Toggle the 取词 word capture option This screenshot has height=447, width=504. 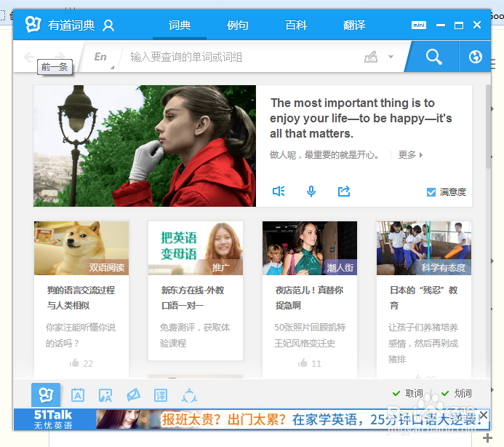408,393
